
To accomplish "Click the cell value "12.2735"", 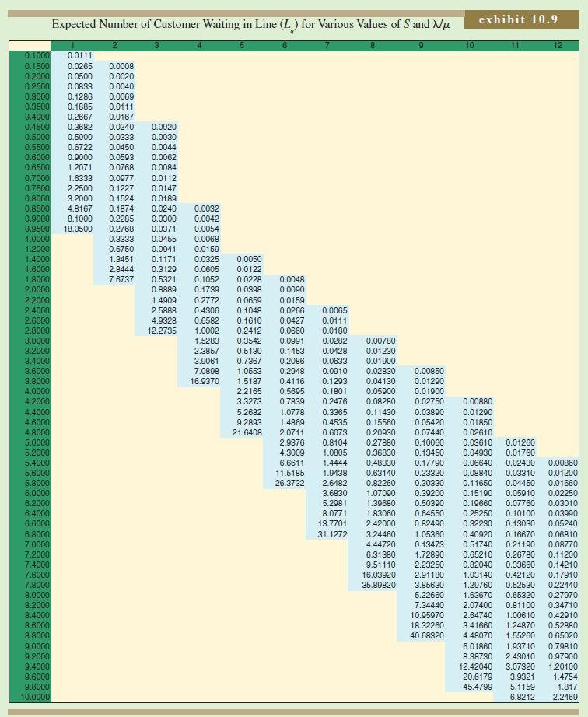I will (x=162, y=331).
